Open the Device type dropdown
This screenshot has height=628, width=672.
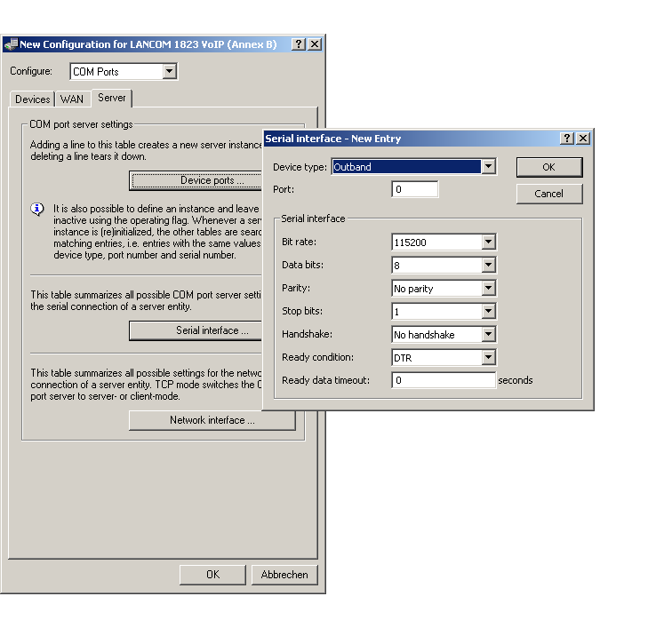(x=488, y=167)
